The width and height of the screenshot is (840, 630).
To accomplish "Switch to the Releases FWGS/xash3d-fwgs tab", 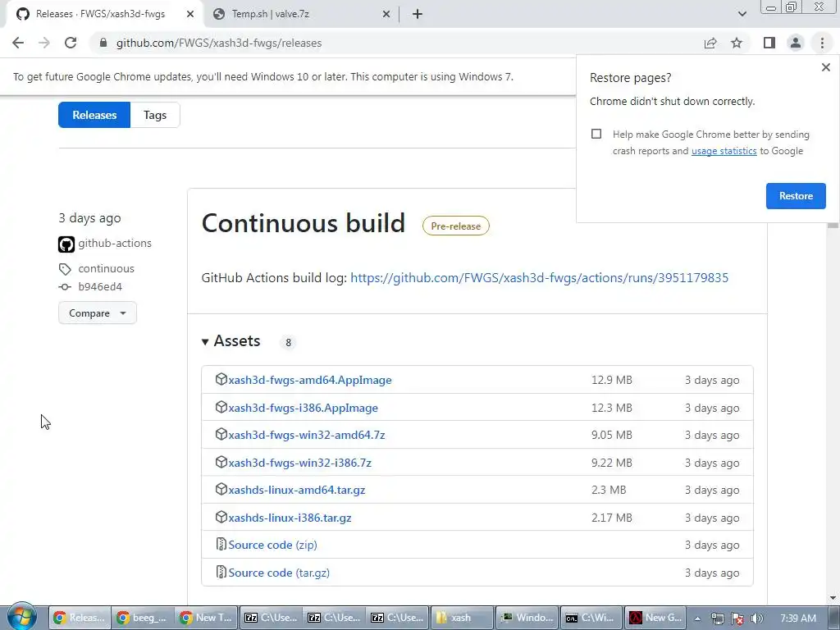I will (102, 14).
